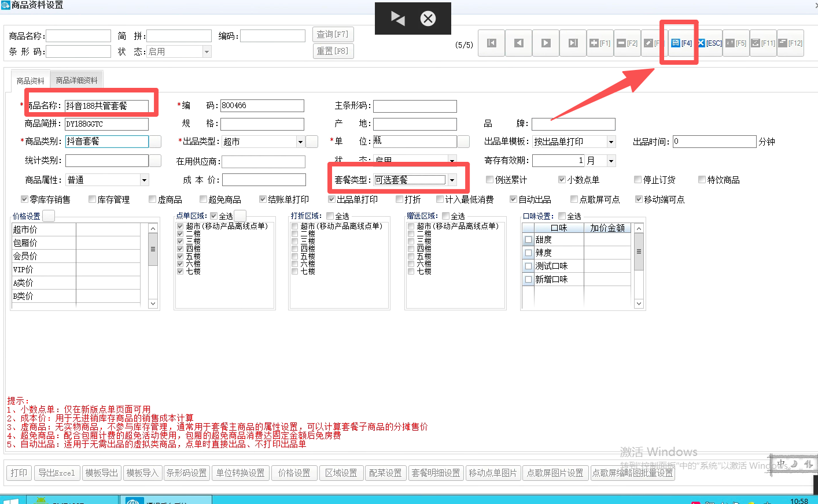Click the Save F4 toolbar icon
Screen dimensions: 818x504
pos(681,43)
